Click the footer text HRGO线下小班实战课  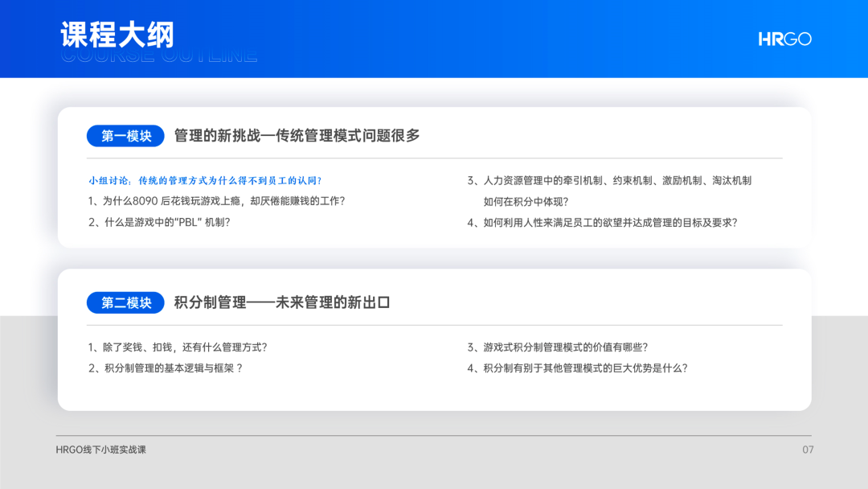101,450
